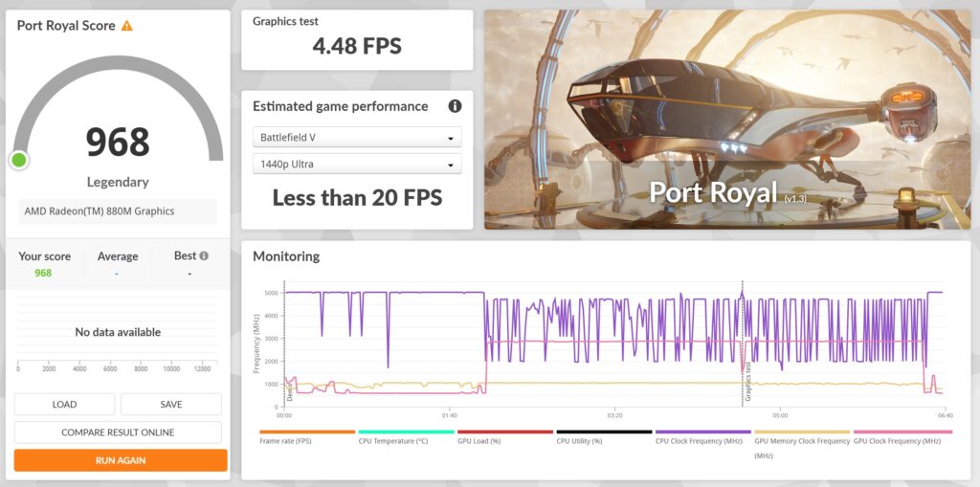Toggle GPU Memory Clock Frequency yellow legend swatch

tap(803, 432)
